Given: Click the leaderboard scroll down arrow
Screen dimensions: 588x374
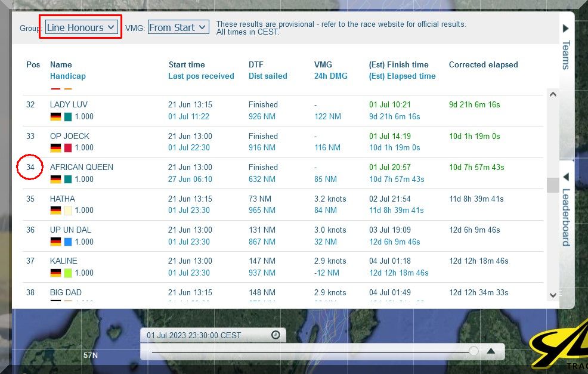Looking at the screenshot, I should tap(553, 295).
